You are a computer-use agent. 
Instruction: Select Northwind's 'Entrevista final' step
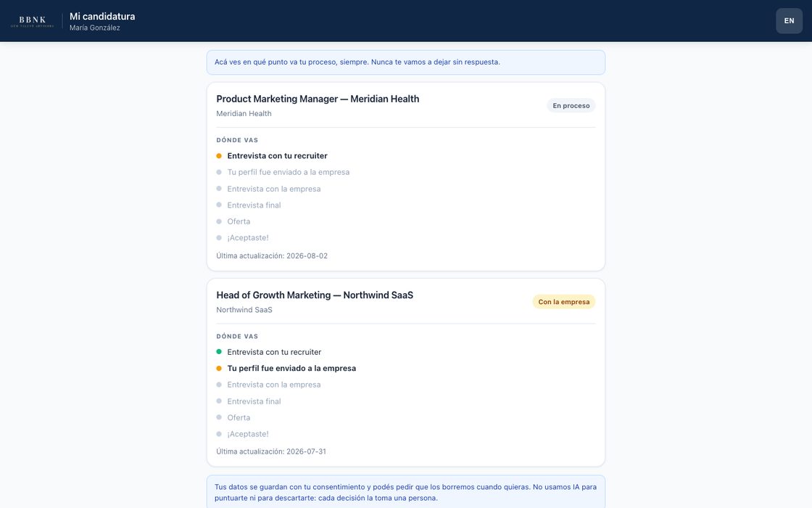pos(254,401)
